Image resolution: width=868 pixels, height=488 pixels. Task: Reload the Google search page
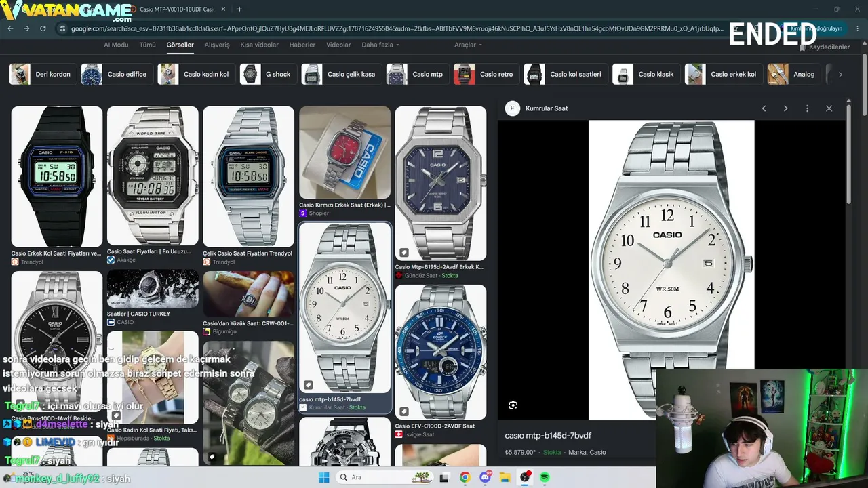click(x=43, y=28)
